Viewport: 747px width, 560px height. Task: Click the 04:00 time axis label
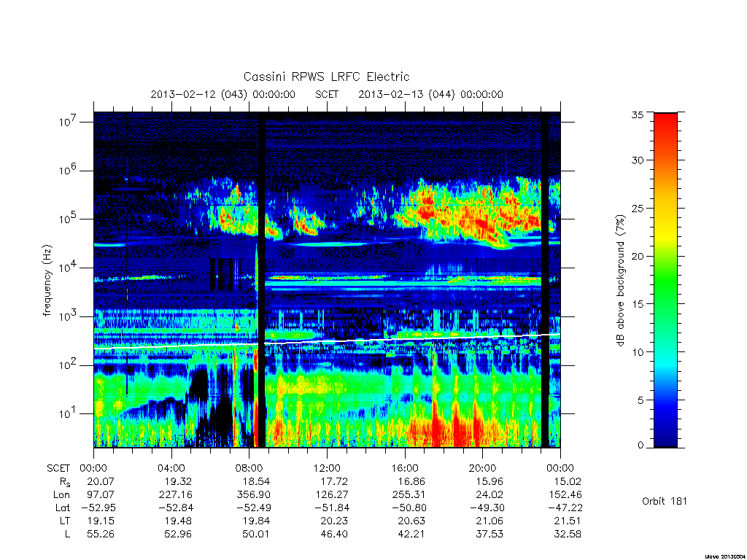click(x=171, y=468)
